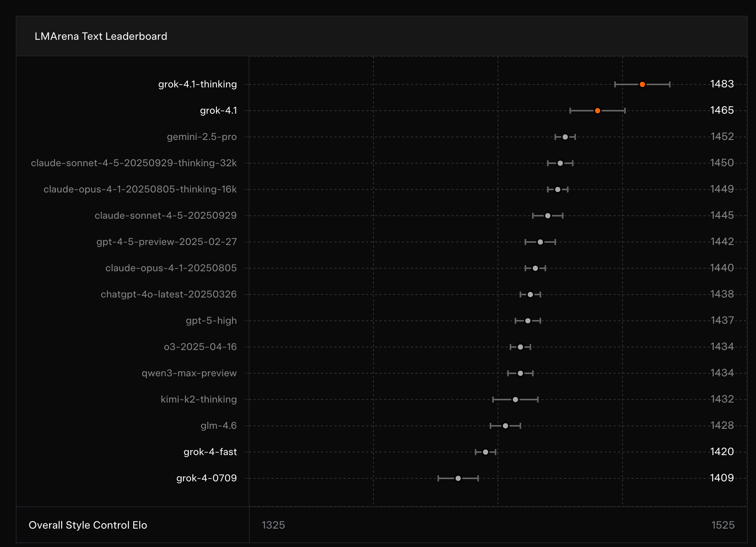Click the 1525 axis maximum label

[723, 525]
